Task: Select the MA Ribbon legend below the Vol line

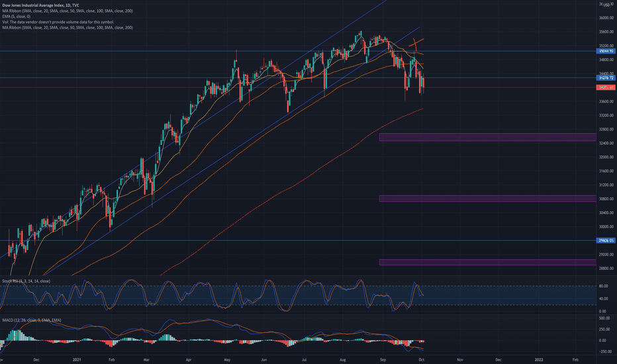Action: [x=68, y=28]
